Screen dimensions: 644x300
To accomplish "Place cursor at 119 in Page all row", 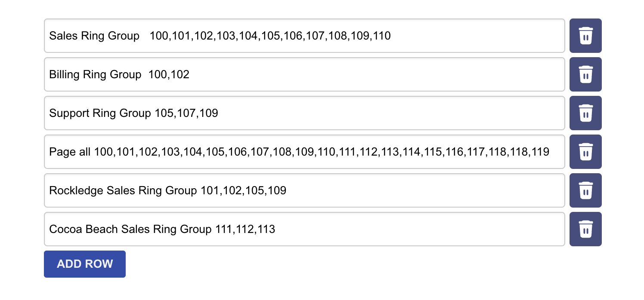I will tap(540, 152).
